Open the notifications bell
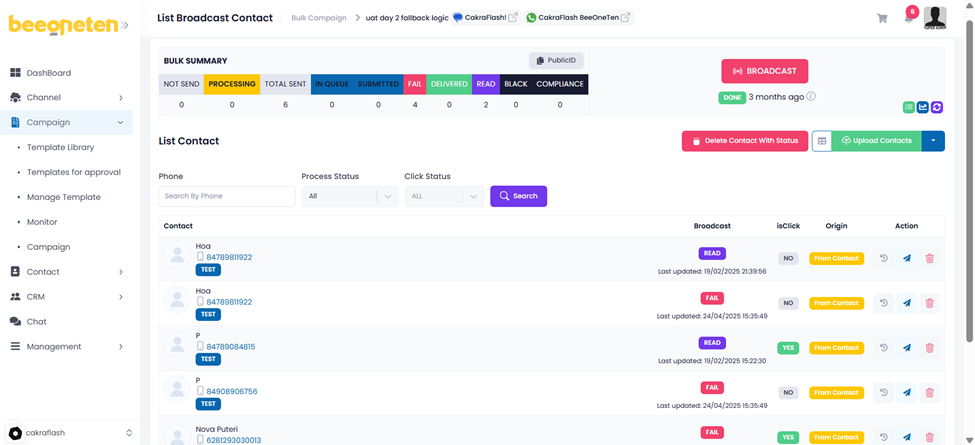The width and height of the screenshot is (975, 445). pos(908,18)
